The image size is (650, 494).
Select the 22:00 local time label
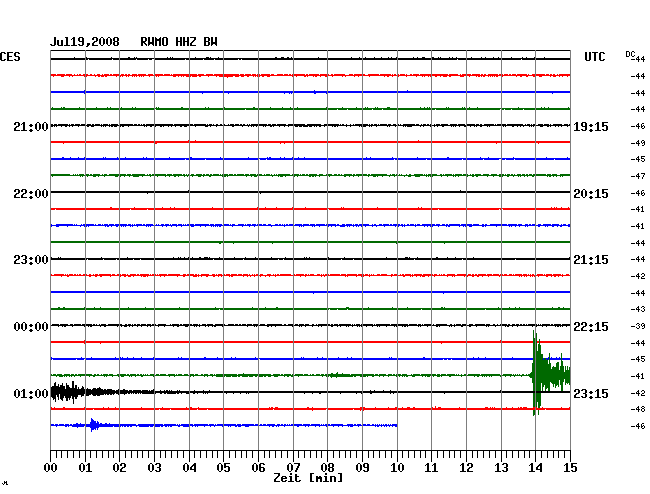(x=31, y=194)
